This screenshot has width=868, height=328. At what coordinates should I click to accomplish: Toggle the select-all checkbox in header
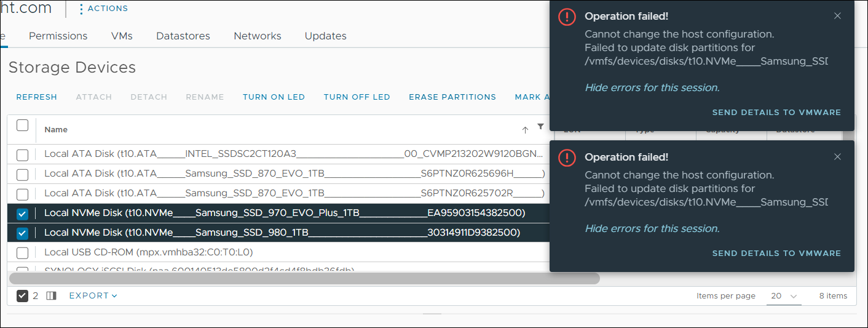22,126
